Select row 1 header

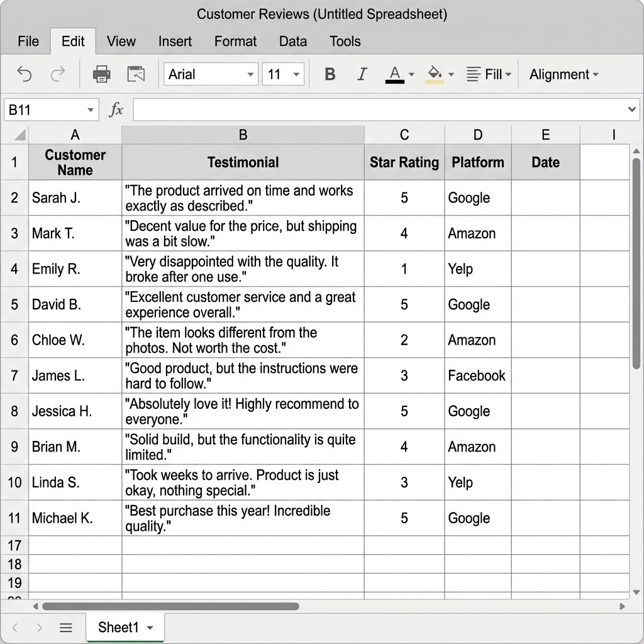[15, 162]
